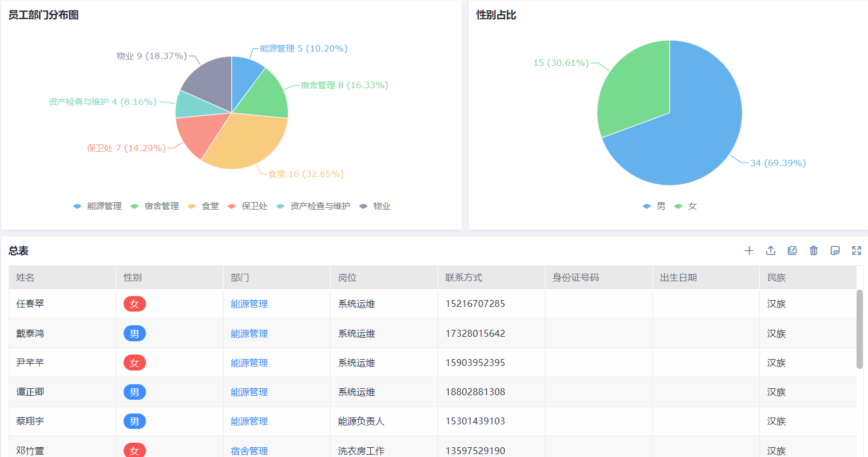Click the trash delete icon above the table
This screenshot has width=868, height=457.
[x=814, y=251]
